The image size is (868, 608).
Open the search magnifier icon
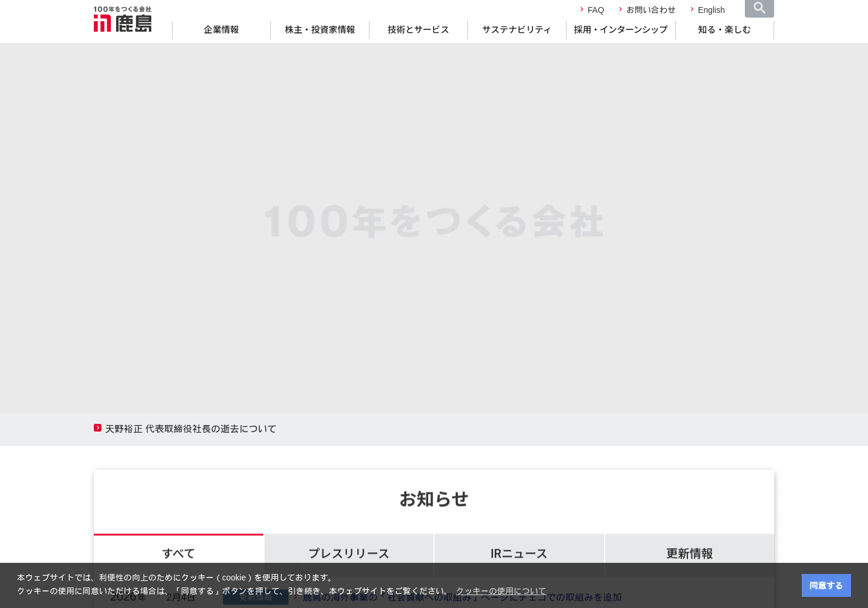tap(759, 8)
